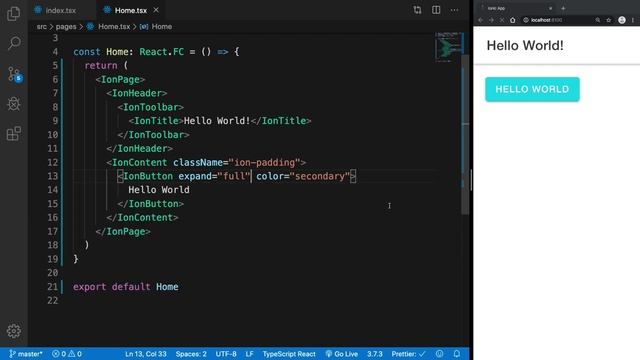
Task: Click the src breadcrumb
Action: point(41,27)
